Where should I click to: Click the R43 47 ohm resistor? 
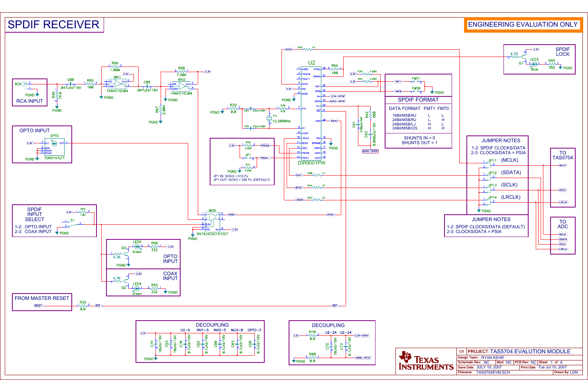pos(307,50)
